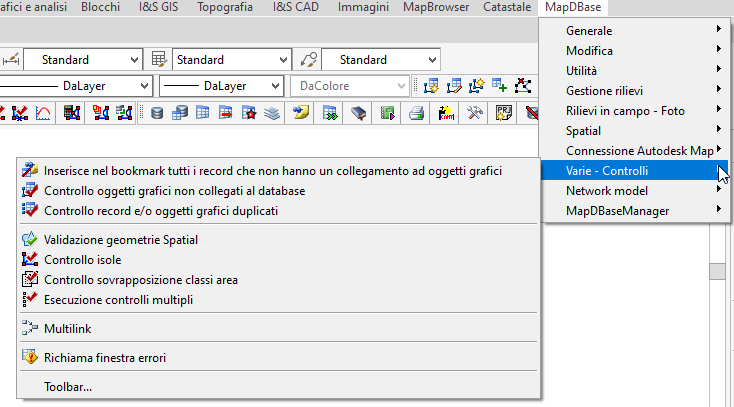The height and width of the screenshot is (407, 734).
Task: Click the red check with nodes toolbar icon
Action: tap(20, 113)
